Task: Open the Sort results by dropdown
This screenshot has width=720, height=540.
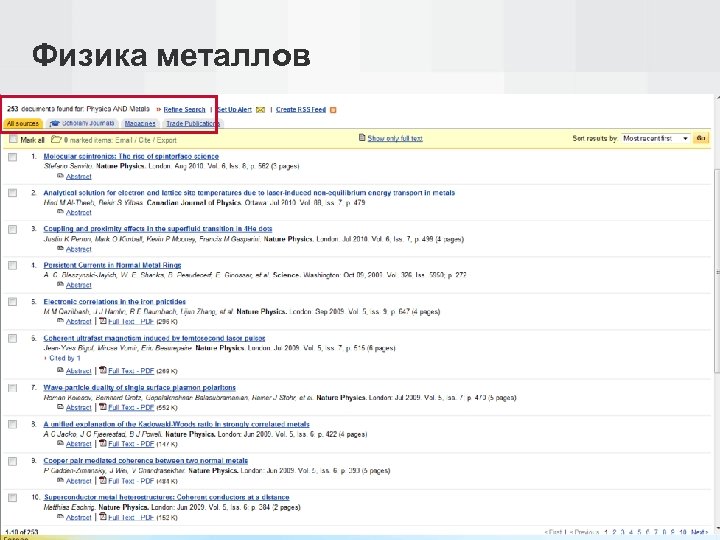Action: (655, 138)
